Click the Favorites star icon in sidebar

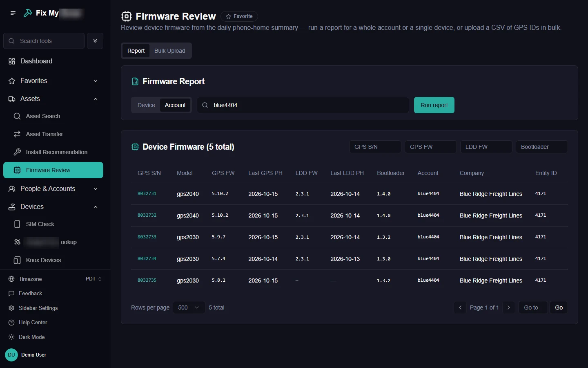point(12,81)
